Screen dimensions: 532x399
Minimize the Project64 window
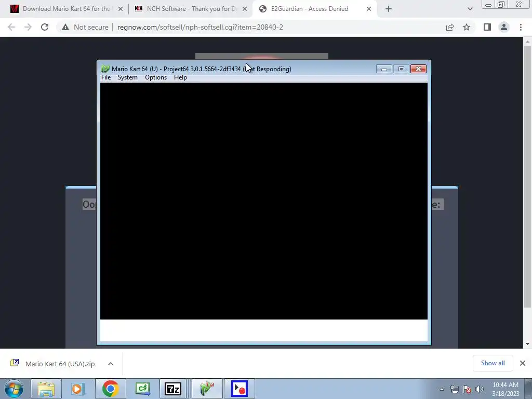[x=384, y=69]
